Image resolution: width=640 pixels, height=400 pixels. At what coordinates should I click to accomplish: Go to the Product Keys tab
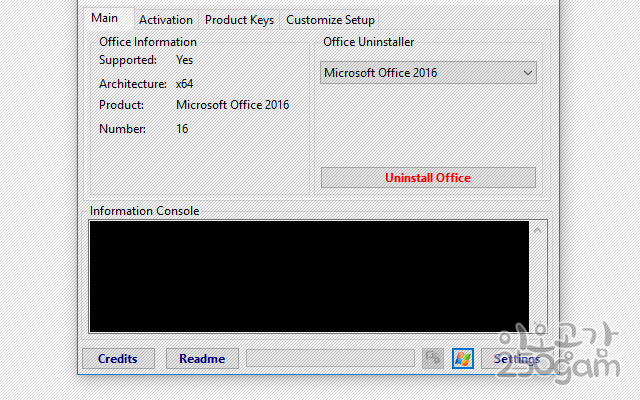tap(239, 20)
